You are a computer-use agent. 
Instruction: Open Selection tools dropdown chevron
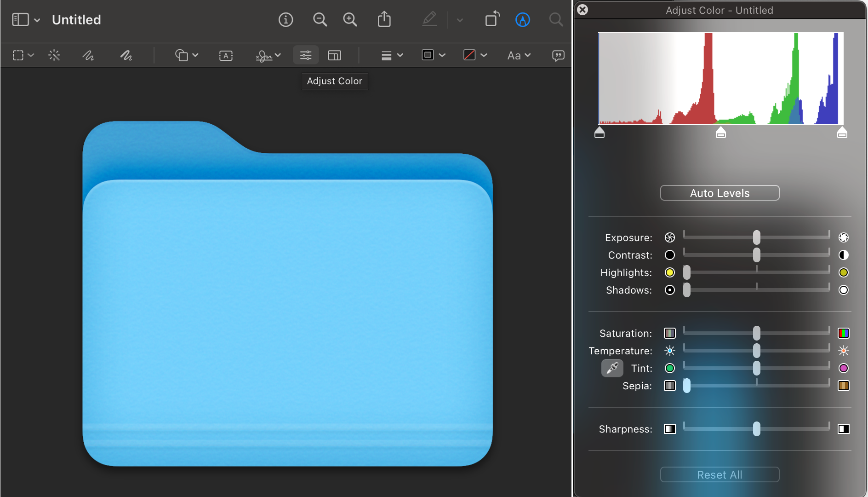(31, 56)
